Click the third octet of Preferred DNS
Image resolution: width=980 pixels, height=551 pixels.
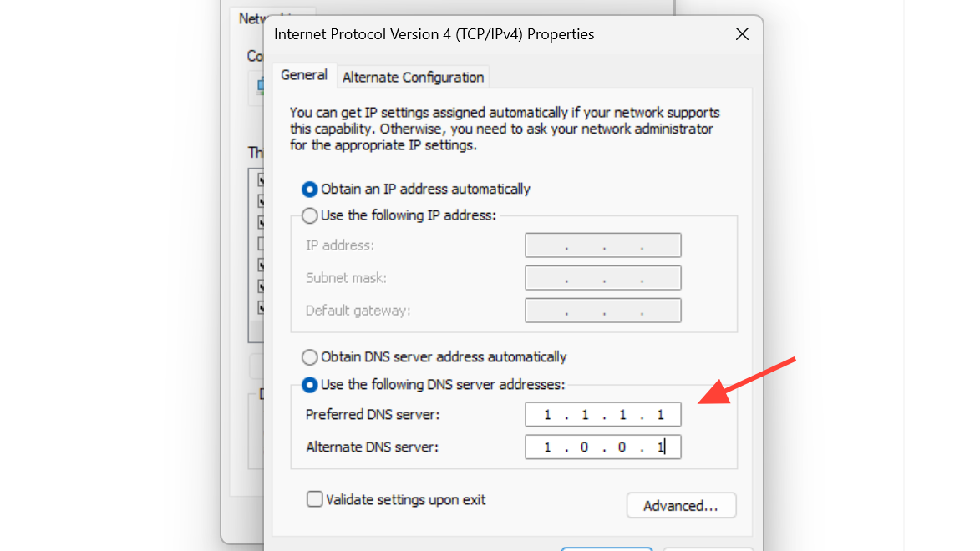622,415
